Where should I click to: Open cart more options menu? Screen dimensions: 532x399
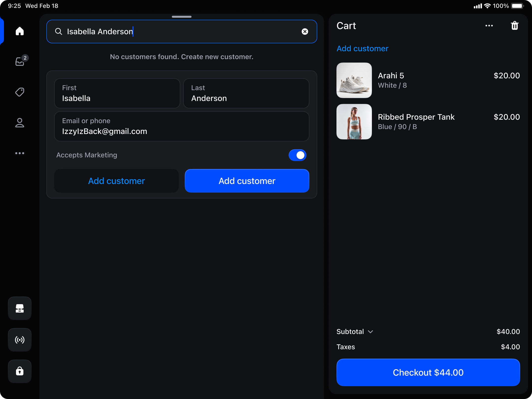[x=489, y=26]
